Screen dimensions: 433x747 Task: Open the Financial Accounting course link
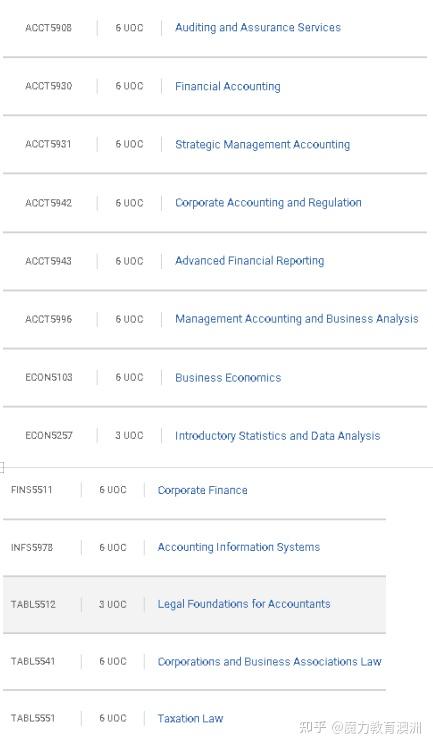tap(228, 86)
